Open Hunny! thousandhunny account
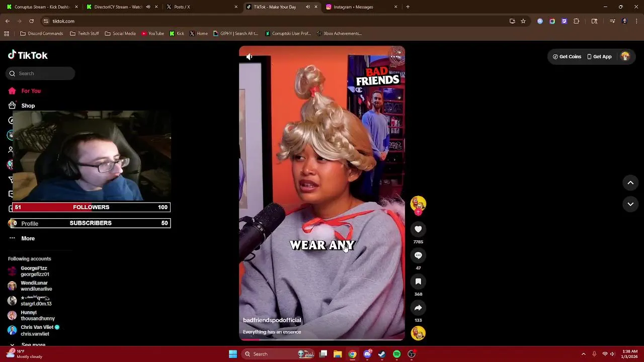 [x=31, y=315]
